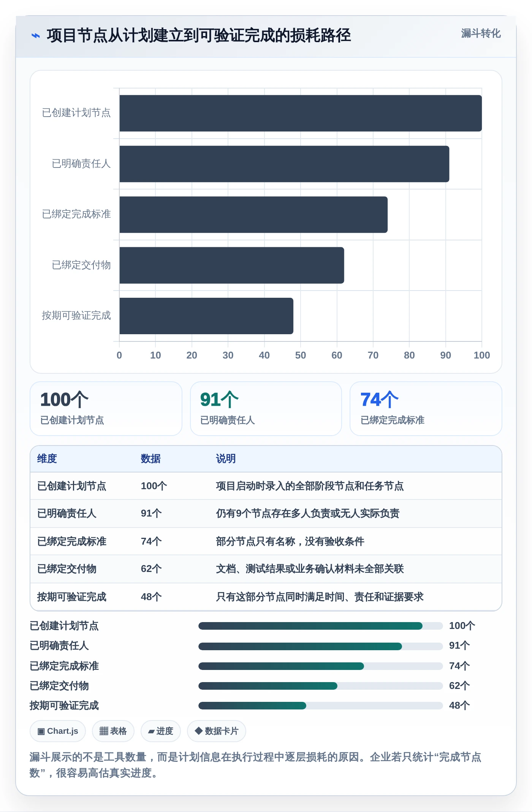Click the 按期可验证完成 progress list label
The height and width of the screenshot is (812, 532).
point(64,705)
